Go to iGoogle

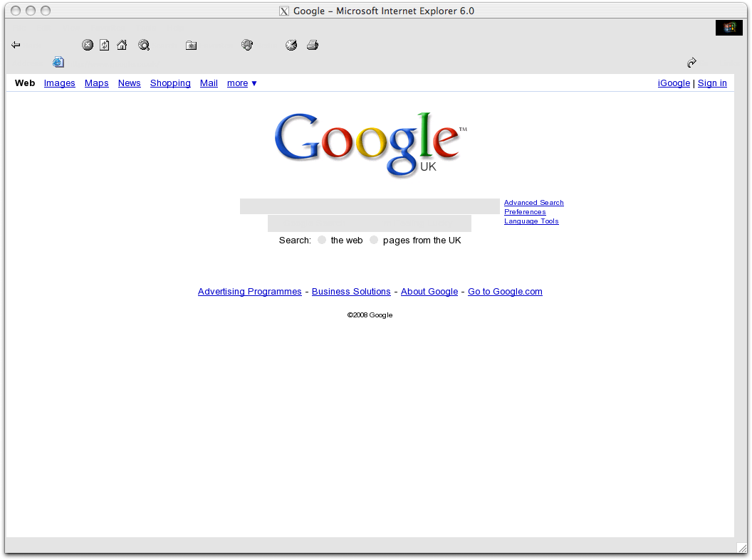pyautogui.click(x=674, y=83)
